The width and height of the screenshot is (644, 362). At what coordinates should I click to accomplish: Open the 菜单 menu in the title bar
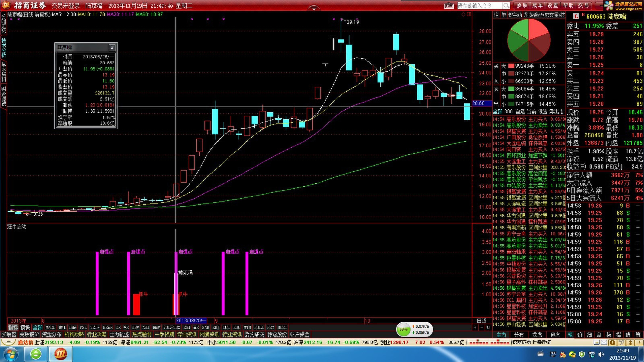(537, 5)
